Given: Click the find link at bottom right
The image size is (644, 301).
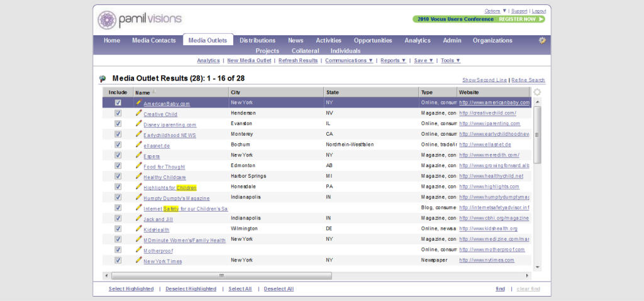Looking at the screenshot, I should point(500,288).
